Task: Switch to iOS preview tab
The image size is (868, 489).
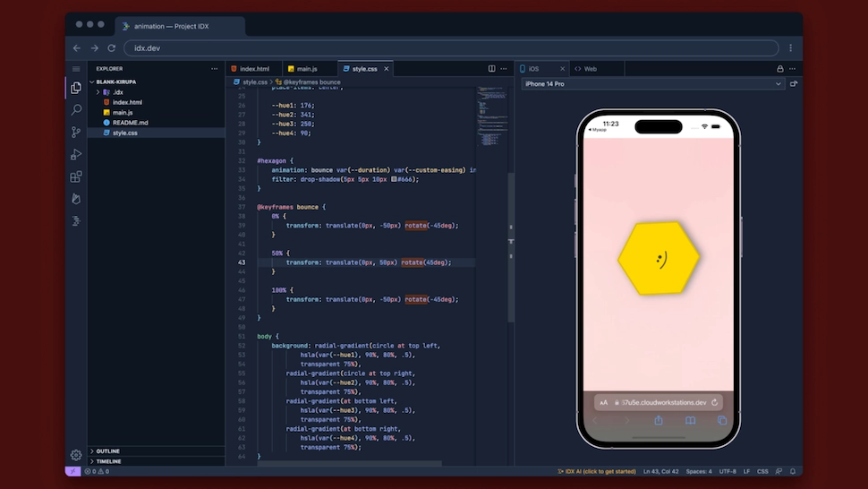Action: 533,69
